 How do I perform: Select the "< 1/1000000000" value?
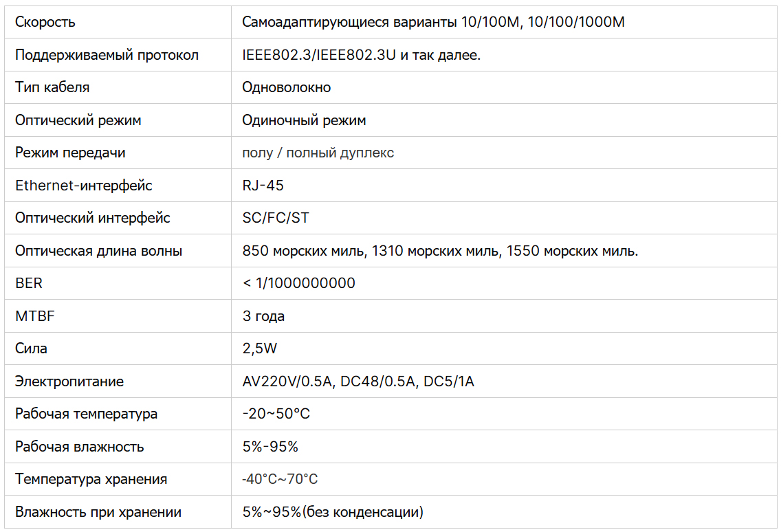click(299, 283)
